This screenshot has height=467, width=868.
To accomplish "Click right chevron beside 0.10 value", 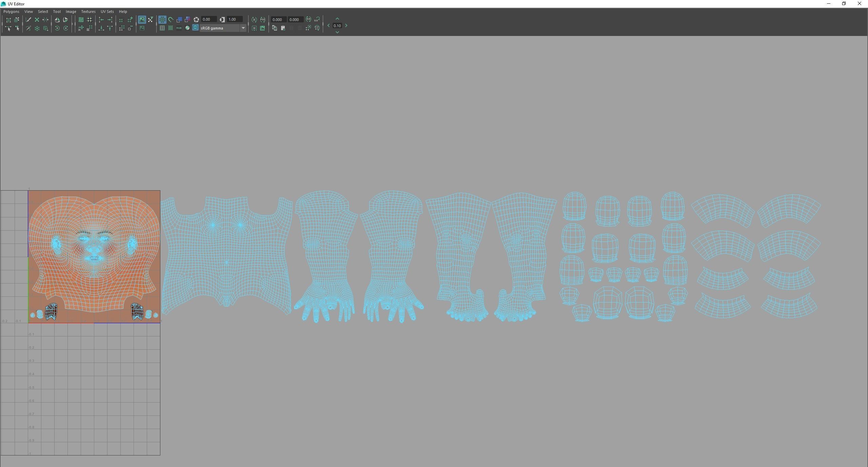I will 346,26.
